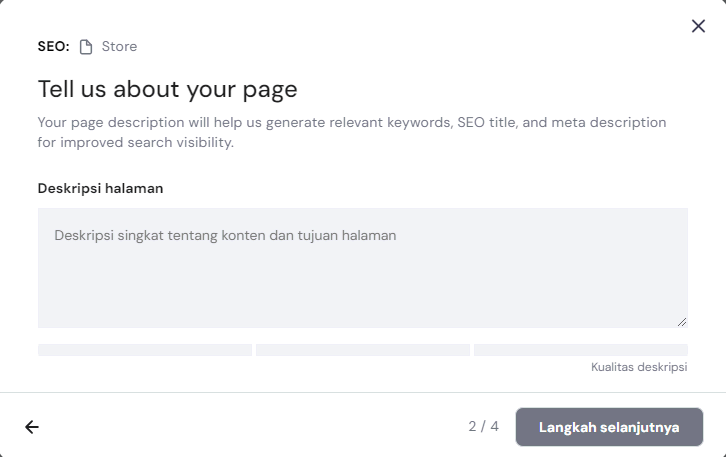Click the SEO: label in the header

point(53,47)
